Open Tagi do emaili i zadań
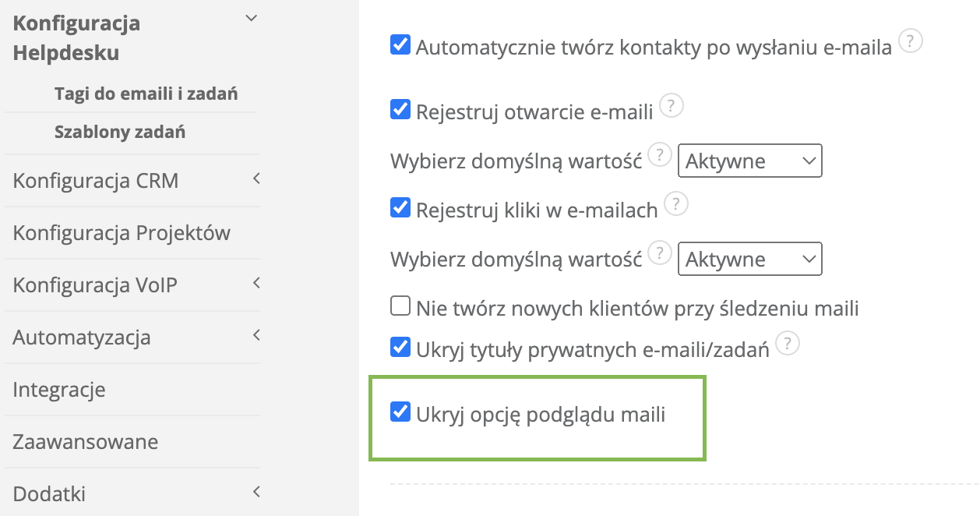 tap(146, 94)
